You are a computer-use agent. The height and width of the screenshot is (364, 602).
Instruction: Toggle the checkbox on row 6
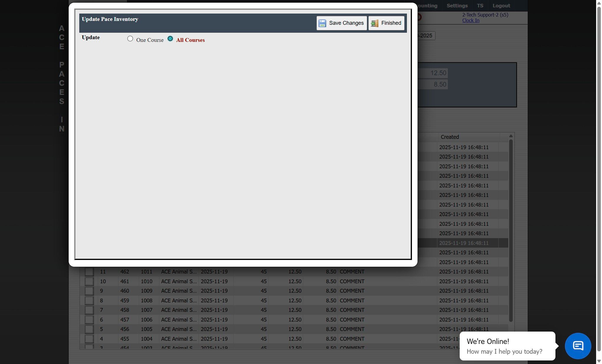click(x=89, y=320)
